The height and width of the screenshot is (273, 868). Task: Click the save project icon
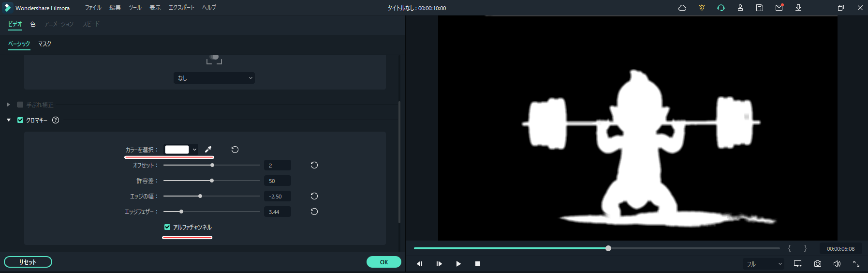[760, 8]
